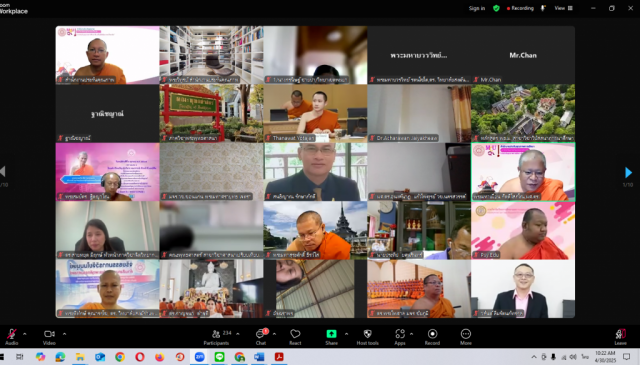640x365 pixels.
Task: Open the Participants panel
Action: coord(216,334)
